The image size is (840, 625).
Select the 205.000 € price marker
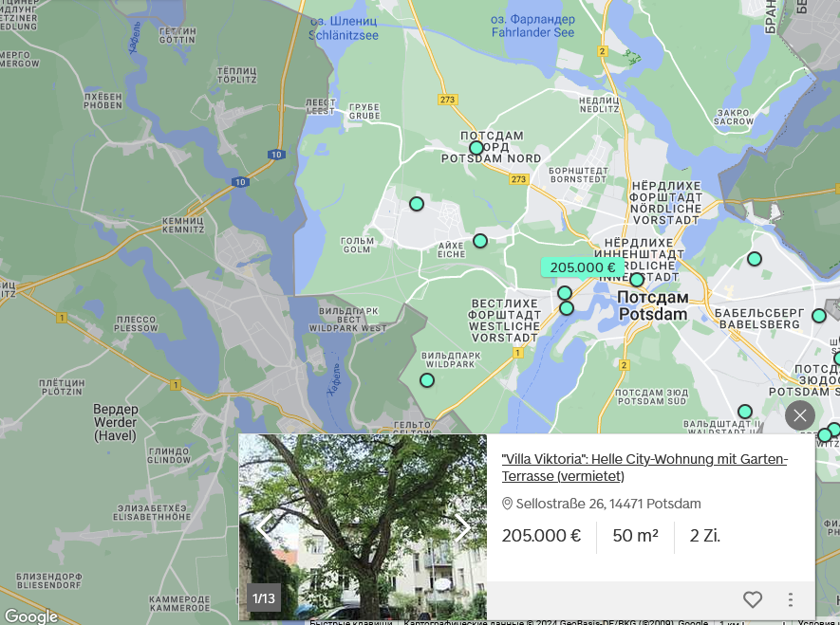(583, 267)
